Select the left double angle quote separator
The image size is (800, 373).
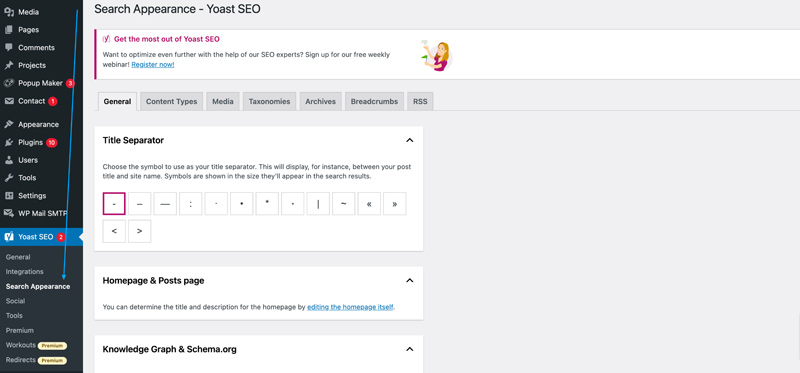369,204
